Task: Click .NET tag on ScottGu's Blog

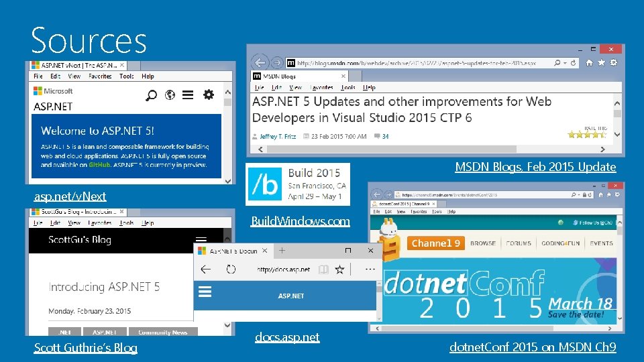Action: (x=64, y=332)
